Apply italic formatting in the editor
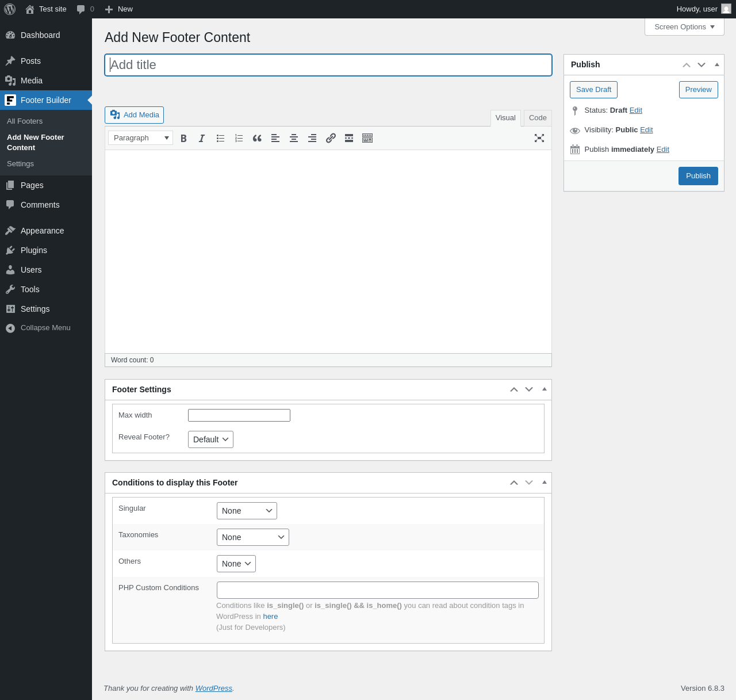Screen dimensions: 736x700 202,138
